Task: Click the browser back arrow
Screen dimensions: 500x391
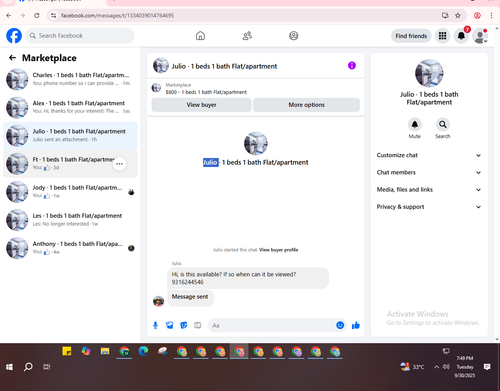Action: tap(9, 15)
